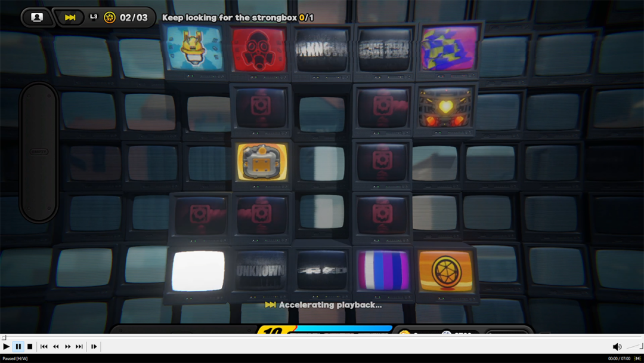Click the golden strongbox TV tile

click(261, 162)
